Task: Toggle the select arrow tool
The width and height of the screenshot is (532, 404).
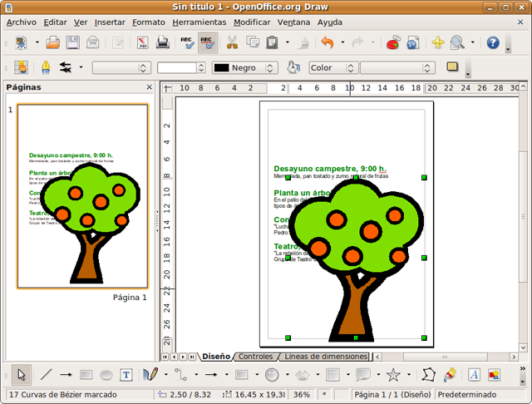Action: pyautogui.click(x=23, y=375)
